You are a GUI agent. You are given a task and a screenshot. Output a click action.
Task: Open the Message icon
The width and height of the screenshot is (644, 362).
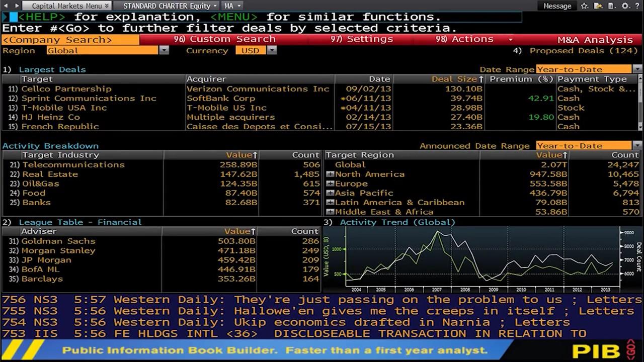pyautogui.click(x=558, y=6)
